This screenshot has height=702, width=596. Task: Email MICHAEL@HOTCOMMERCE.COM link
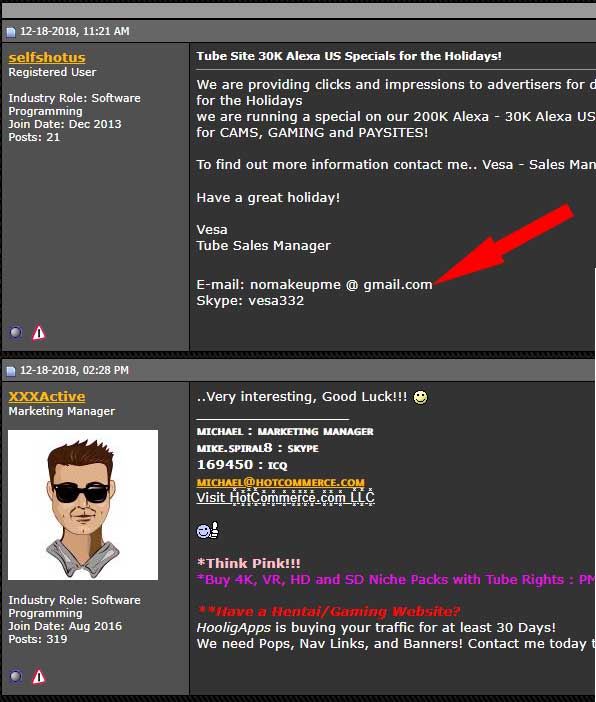pyautogui.click(x=280, y=482)
